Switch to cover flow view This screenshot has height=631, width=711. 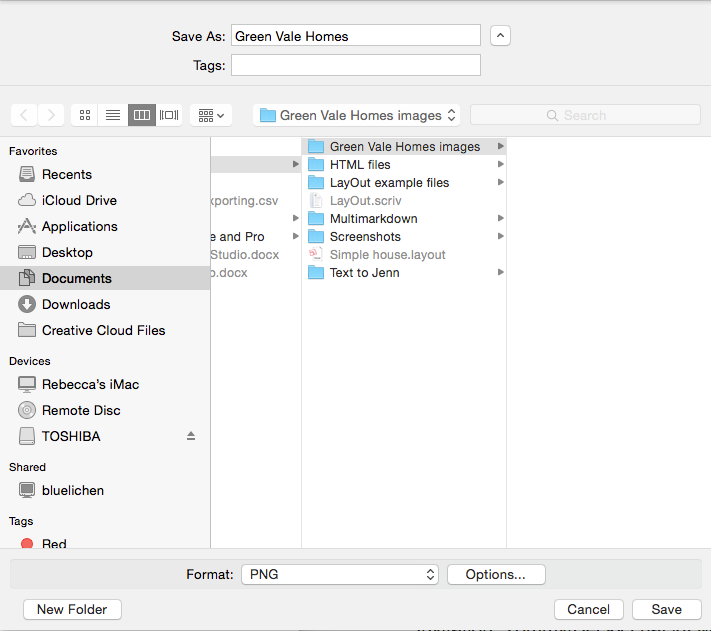pos(169,115)
